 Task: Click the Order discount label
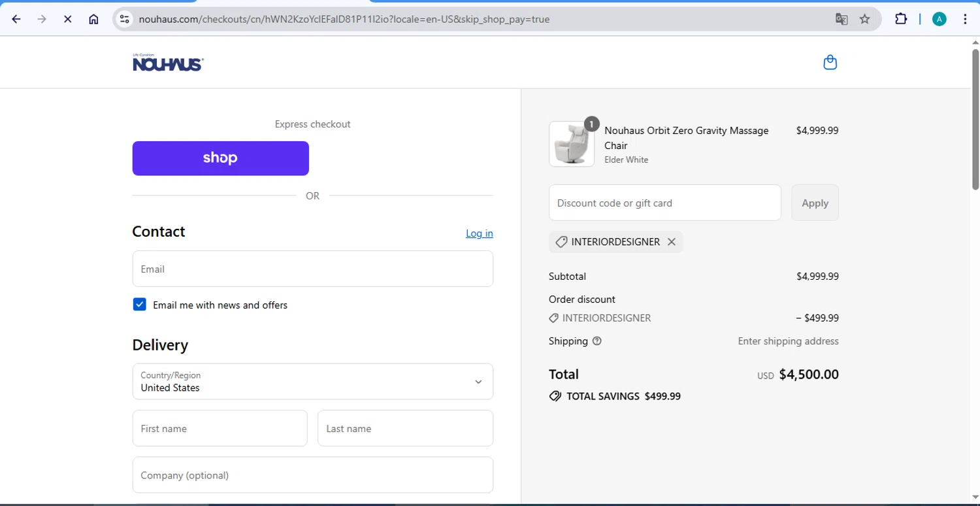(582, 299)
